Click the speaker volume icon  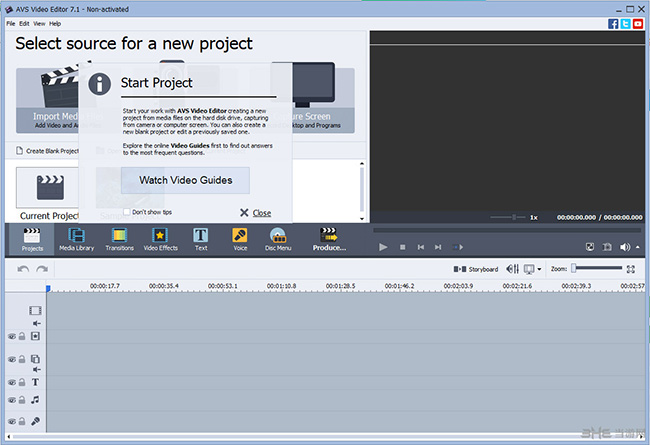click(625, 247)
